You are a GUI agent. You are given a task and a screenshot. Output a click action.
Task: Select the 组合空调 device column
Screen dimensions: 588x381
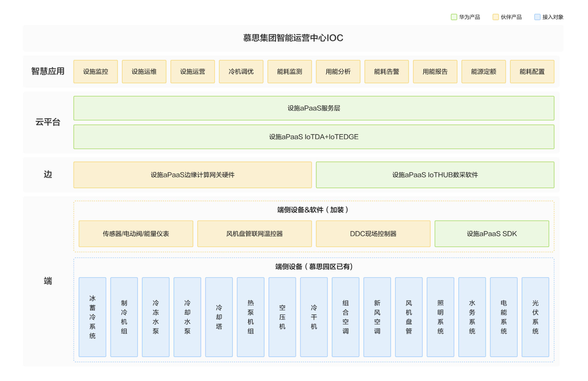click(346, 317)
